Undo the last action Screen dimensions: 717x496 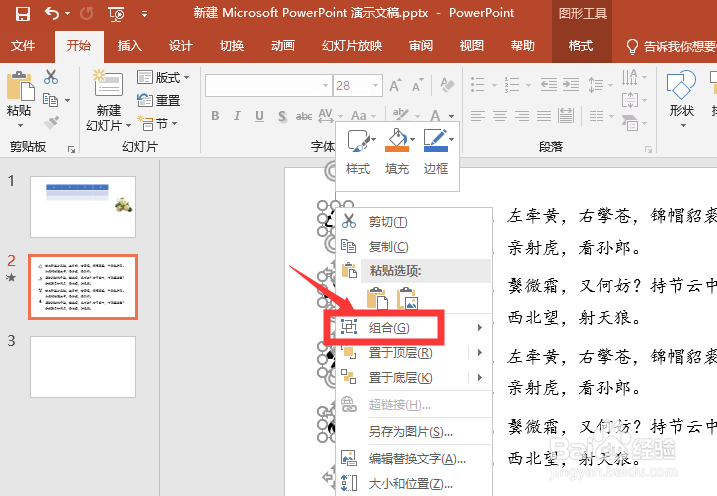tap(52, 14)
